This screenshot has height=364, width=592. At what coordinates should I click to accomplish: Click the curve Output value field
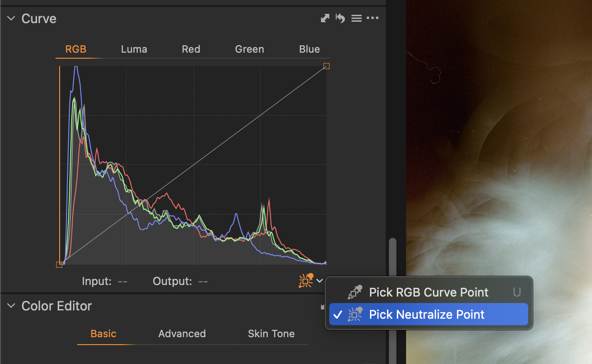coord(203,281)
